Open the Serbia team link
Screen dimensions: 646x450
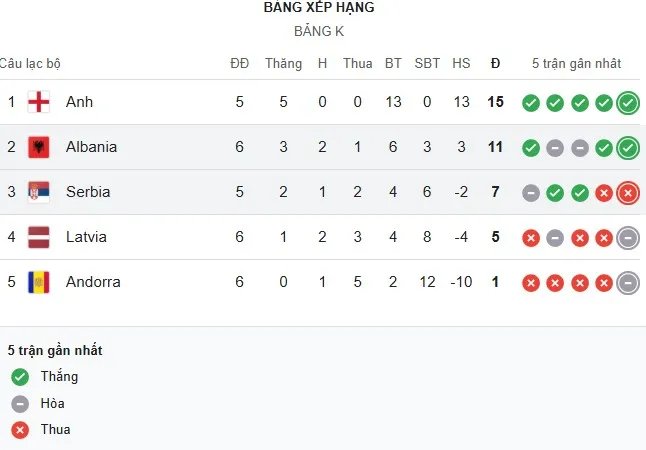tap(88, 192)
